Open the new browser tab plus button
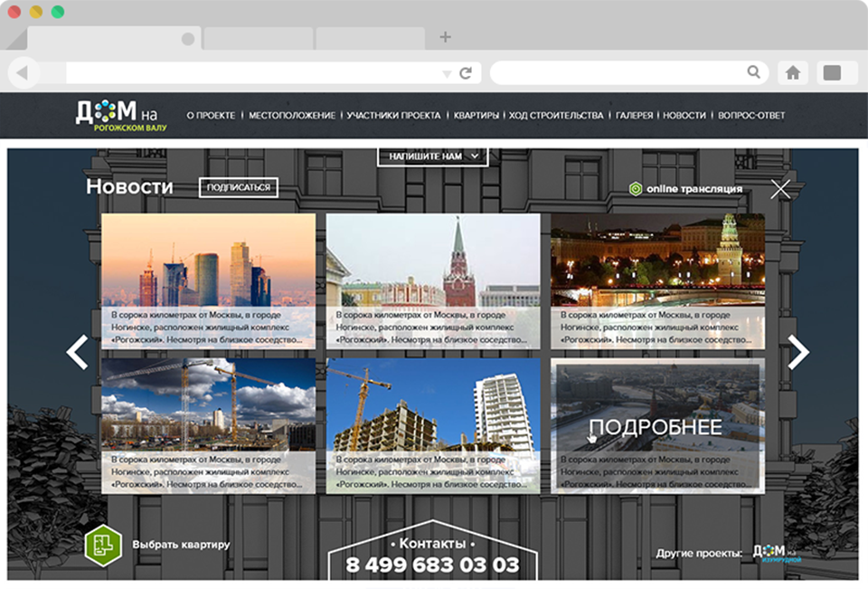The image size is (868, 589). click(445, 37)
